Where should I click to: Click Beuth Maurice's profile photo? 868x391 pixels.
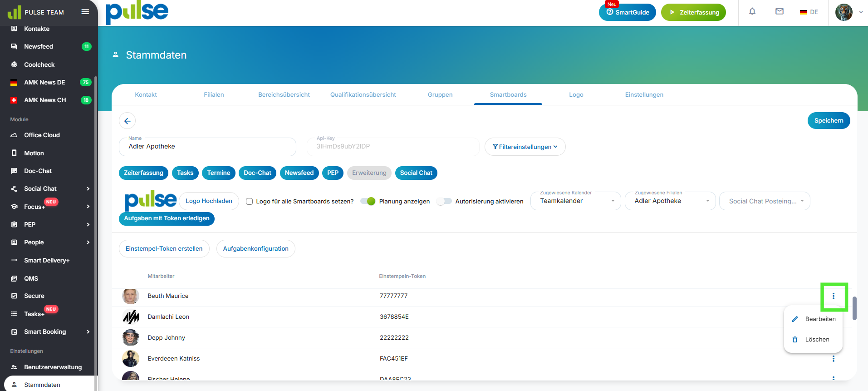tap(131, 296)
